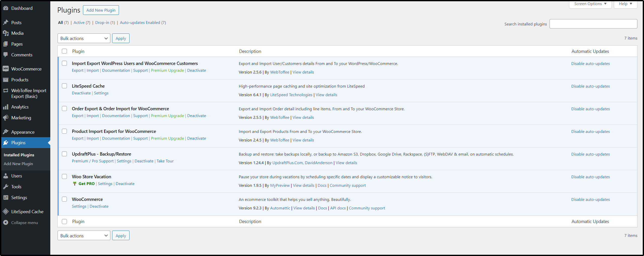Click the Add New Plugin button beside title
Viewport: 644px width, 256px height.
(101, 10)
